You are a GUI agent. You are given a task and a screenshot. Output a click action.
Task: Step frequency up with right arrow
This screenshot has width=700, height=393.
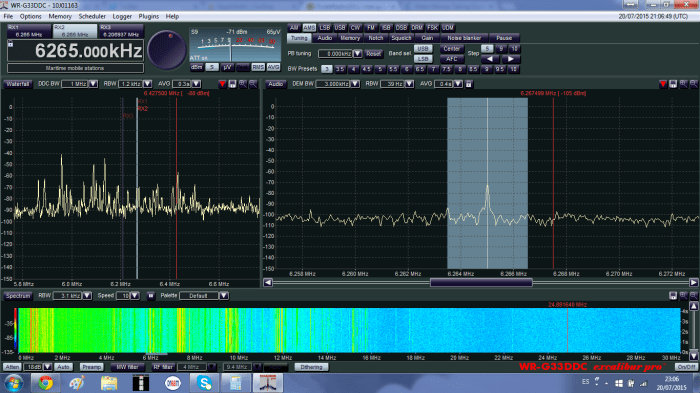(510, 59)
